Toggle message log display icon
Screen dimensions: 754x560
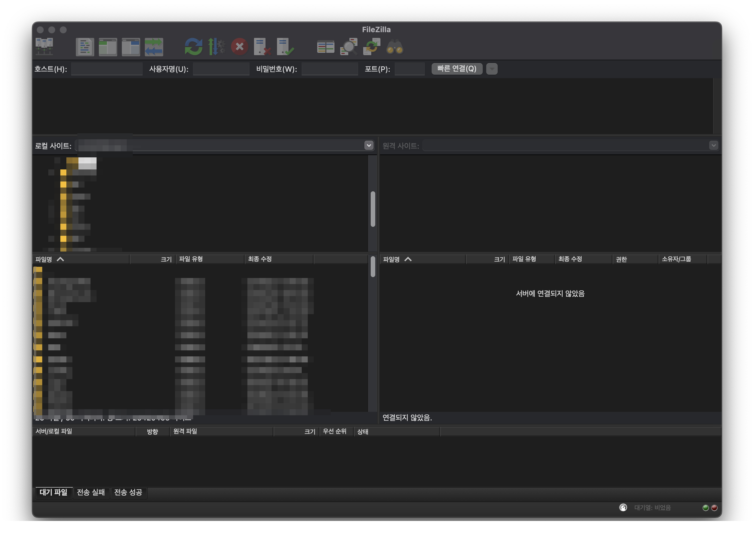85,47
